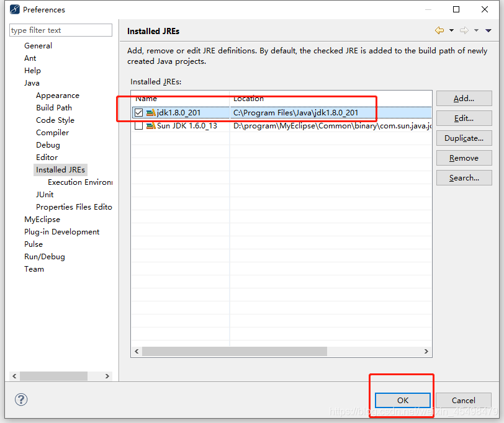Click the Sun JDK 1.6.0_13 library icon
Screen dimensions: 504x423
point(151,125)
